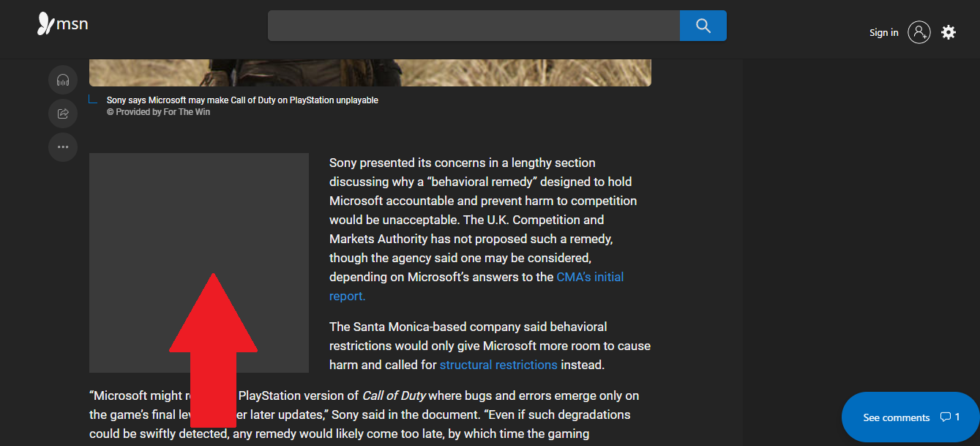
Task: Click the Sign in link
Action: tap(883, 32)
